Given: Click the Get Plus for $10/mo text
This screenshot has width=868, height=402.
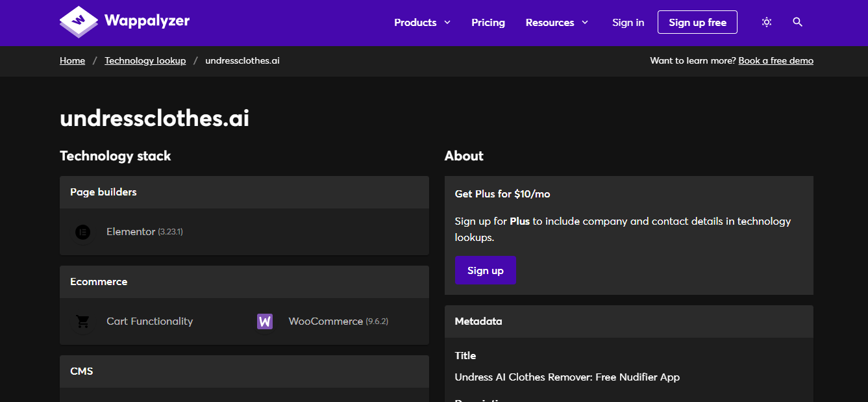Looking at the screenshot, I should pyautogui.click(x=502, y=194).
